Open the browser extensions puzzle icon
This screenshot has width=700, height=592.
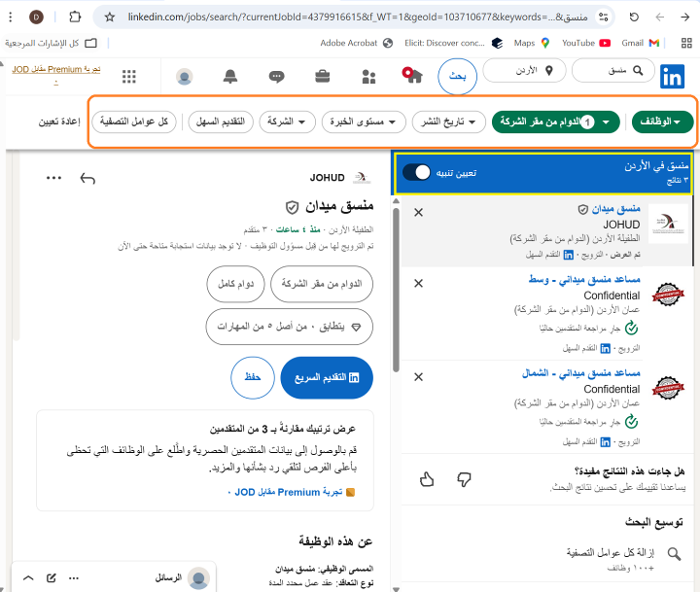pyautogui.click(x=75, y=17)
